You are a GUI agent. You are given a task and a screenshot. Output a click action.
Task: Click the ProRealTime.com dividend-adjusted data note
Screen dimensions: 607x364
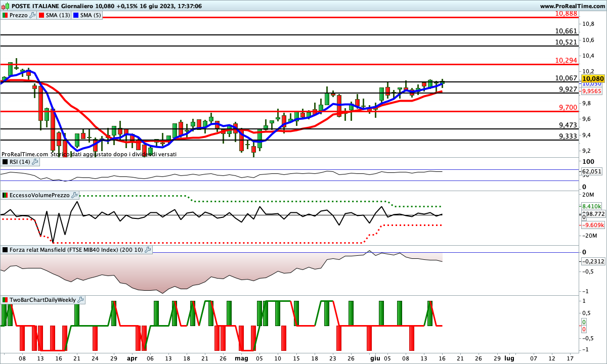click(x=89, y=154)
